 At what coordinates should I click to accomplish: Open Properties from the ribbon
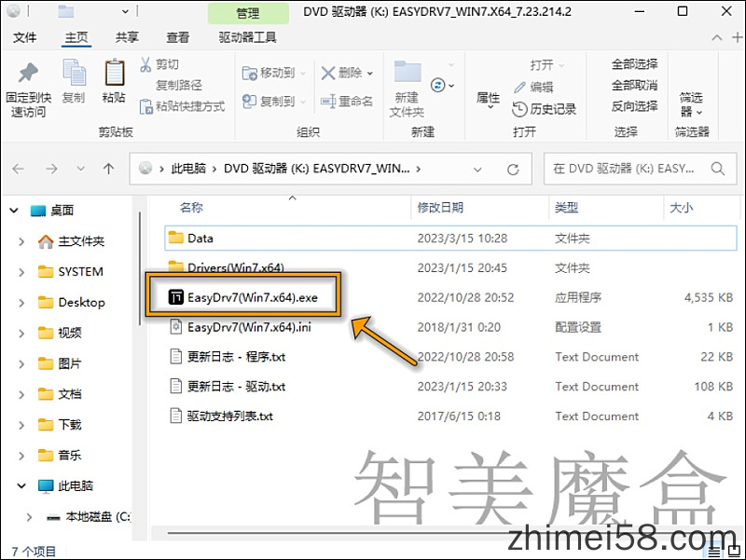tap(488, 100)
